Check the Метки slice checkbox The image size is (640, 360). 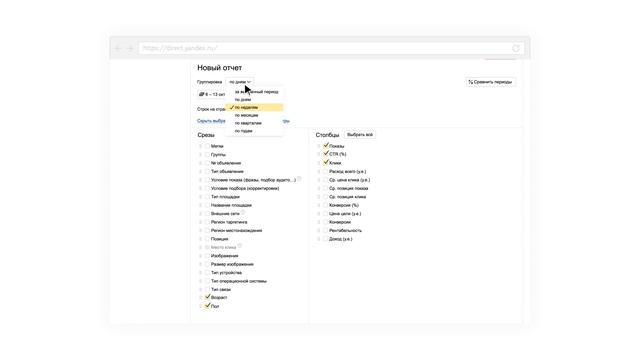click(x=207, y=146)
